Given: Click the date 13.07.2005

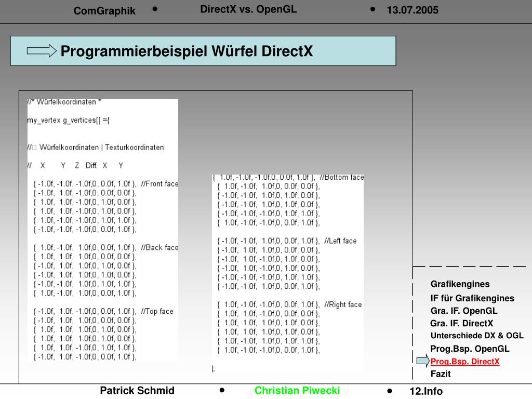Looking at the screenshot, I should coord(413,10).
